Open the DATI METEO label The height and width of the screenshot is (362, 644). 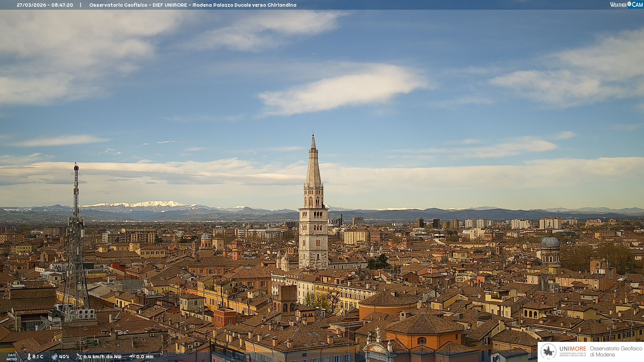[12, 357]
